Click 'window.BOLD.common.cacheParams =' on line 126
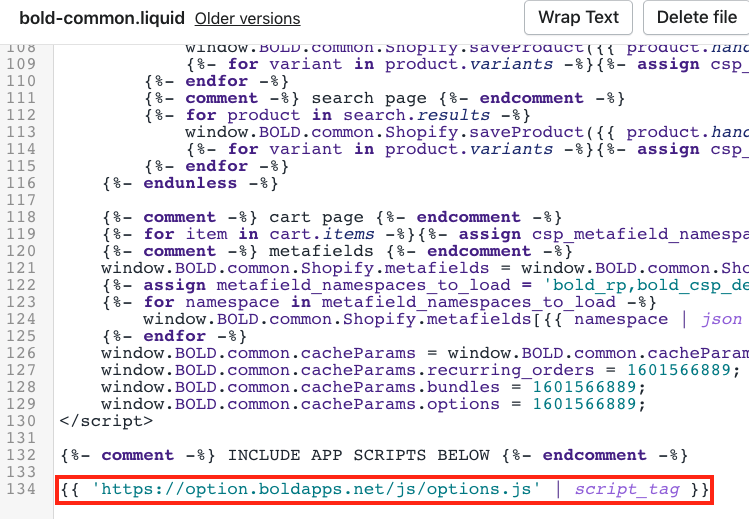 269,353
